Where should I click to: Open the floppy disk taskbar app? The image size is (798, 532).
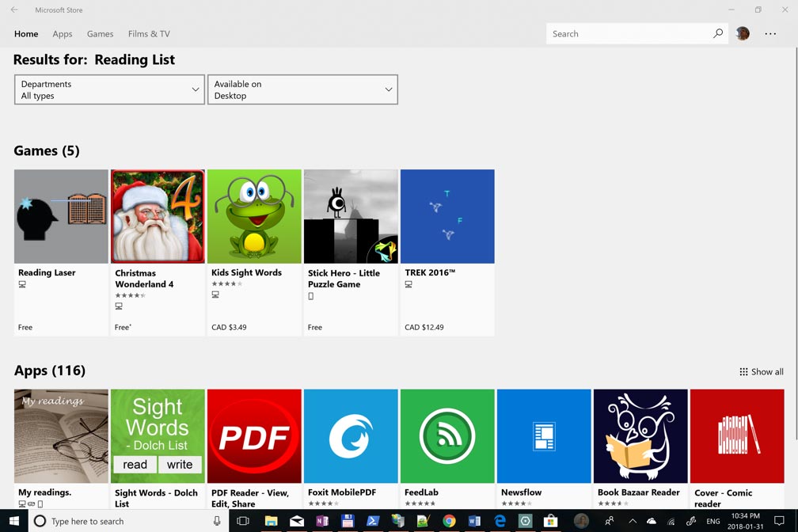(x=348, y=521)
